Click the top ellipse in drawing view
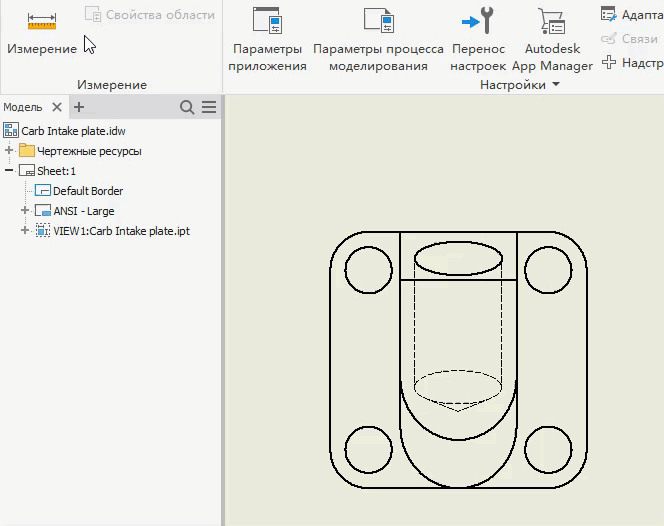This screenshot has width=664, height=526. pyautogui.click(x=459, y=258)
